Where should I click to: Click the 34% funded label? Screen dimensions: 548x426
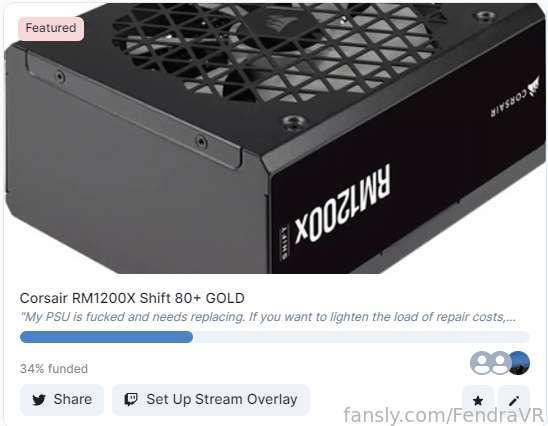pyautogui.click(x=54, y=368)
